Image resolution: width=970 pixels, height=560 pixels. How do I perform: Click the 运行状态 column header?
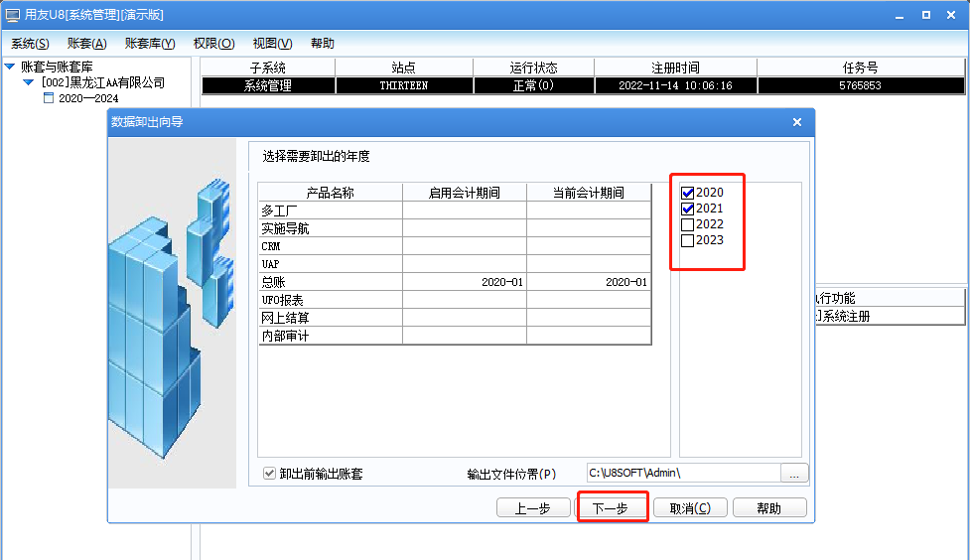(x=534, y=68)
